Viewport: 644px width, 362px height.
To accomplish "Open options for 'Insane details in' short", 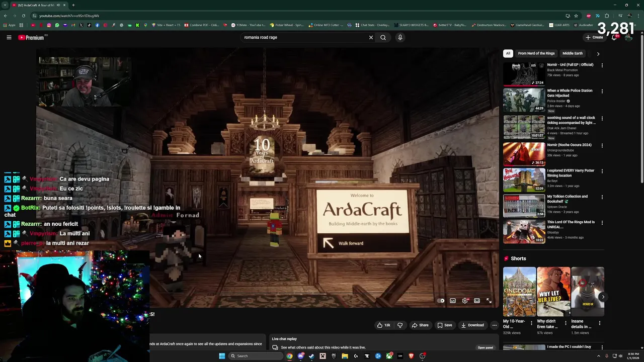I will 599,323.
